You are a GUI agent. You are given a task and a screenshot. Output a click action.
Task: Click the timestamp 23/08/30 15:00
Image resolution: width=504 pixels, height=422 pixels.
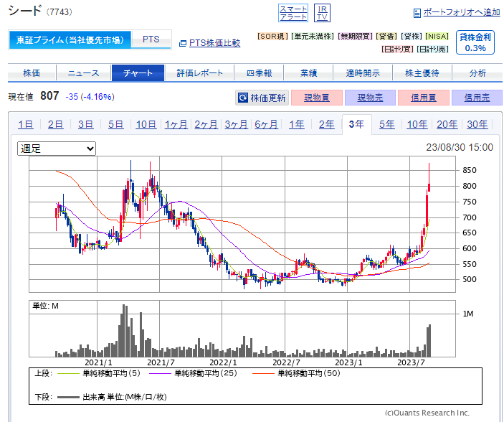pyautogui.click(x=460, y=147)
